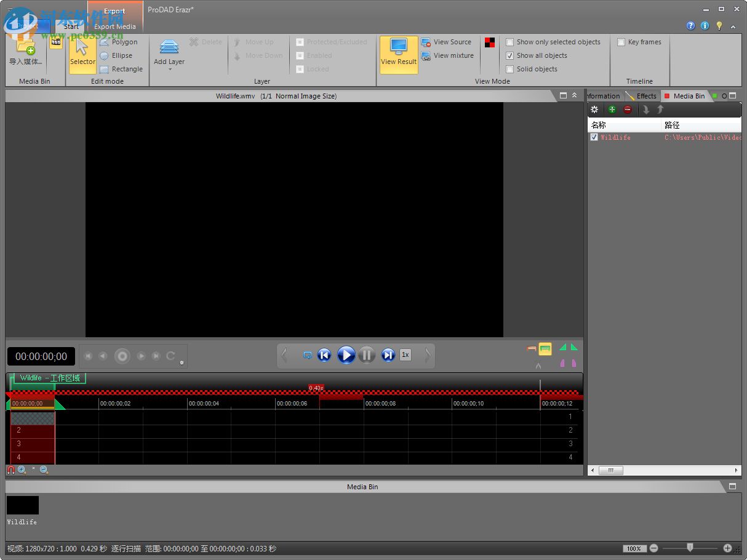Viewport: 747px width, 560px height.
Task: Toggle the Enabled layer checkbox
Action: click(300, 55)
